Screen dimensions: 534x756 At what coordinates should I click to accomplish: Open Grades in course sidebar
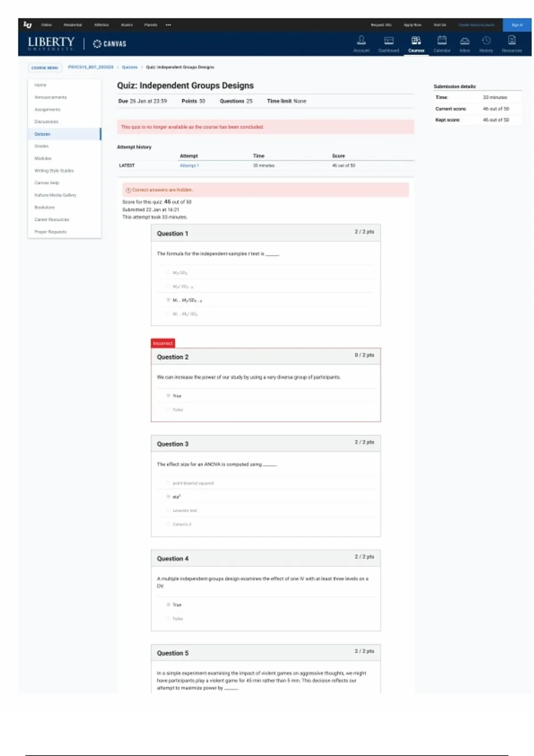point(41,146)
